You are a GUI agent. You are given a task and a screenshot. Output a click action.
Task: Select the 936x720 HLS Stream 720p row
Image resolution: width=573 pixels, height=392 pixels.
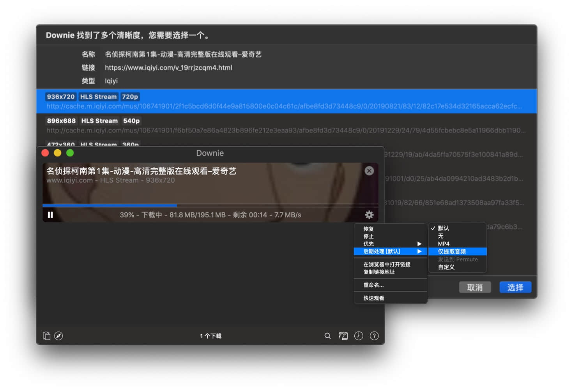point(286,101)
